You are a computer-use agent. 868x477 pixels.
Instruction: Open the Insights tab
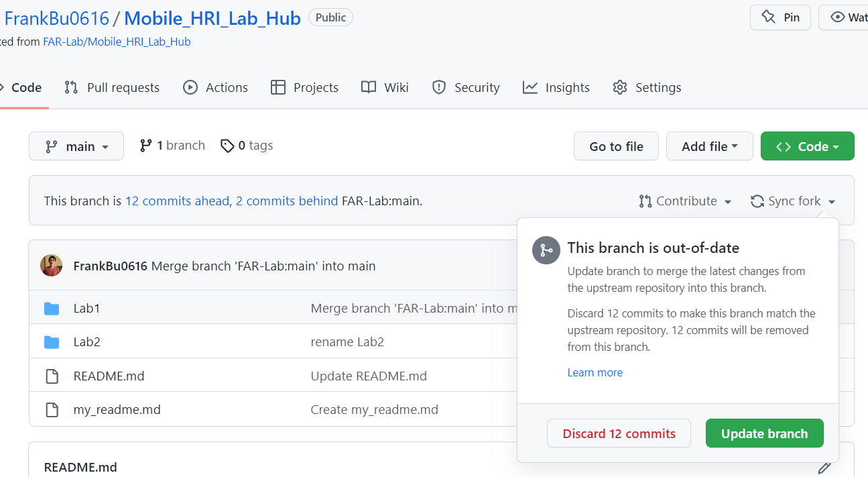click(x=556, y=87)
